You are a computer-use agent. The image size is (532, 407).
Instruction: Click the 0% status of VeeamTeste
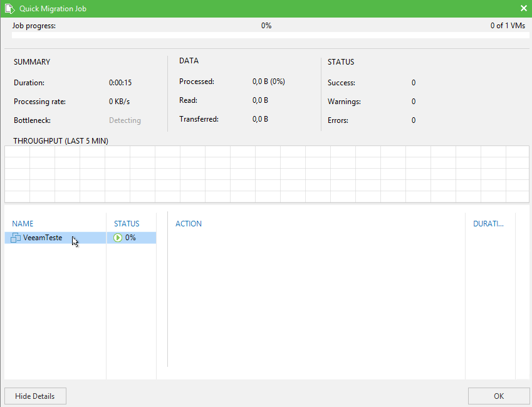click(130, 238)
